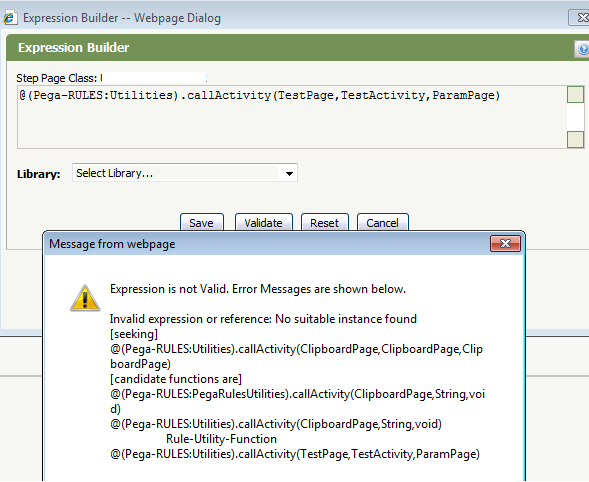Screen dimensions: 589x482
Task: Click the '[seeking]' line in the error
Action: (x=134, y=334)
